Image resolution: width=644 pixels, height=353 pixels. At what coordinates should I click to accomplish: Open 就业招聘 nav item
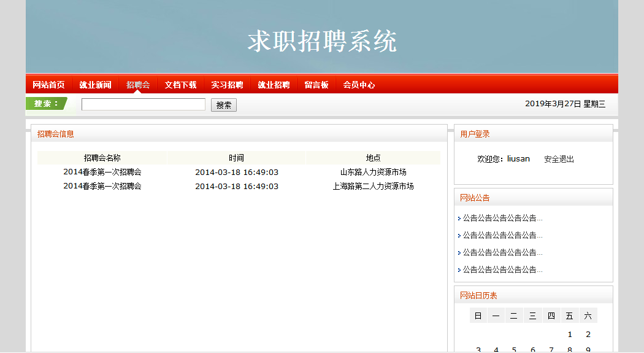tap(274, 85)
